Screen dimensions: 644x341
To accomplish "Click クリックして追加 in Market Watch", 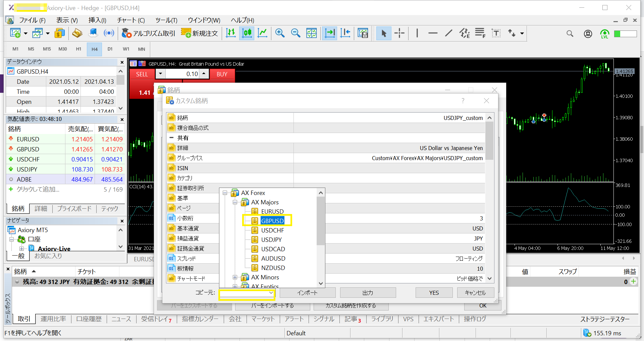I will [38, 190].
